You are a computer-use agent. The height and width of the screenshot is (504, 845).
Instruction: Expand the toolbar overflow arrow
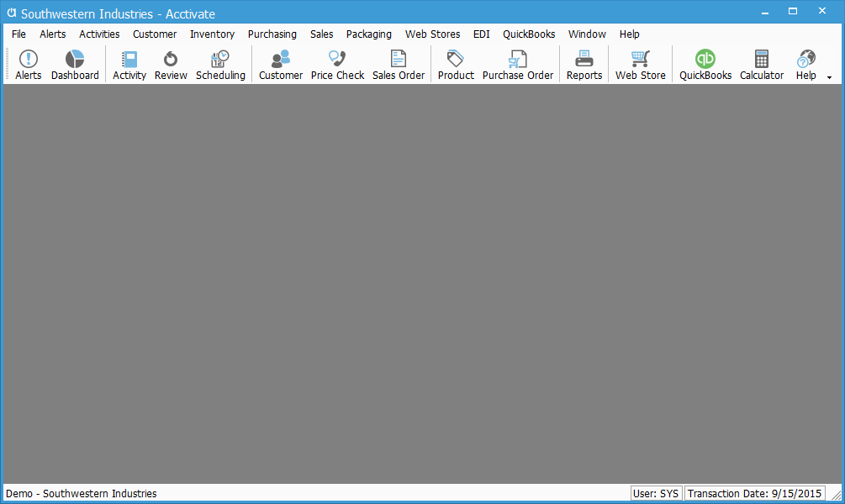pyautogui.click(x=829, y=77)
